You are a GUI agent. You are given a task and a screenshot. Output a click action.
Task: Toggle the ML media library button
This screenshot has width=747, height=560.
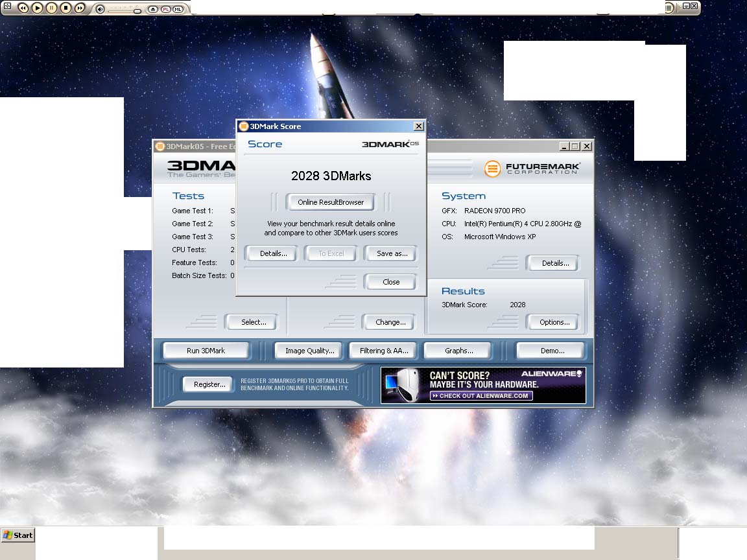[x=178, y=10]
